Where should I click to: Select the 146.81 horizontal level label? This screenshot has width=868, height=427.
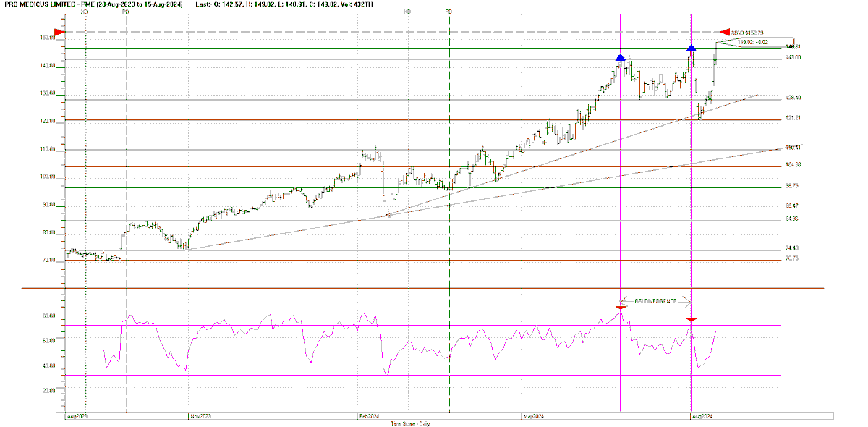(x=792, y=47)
